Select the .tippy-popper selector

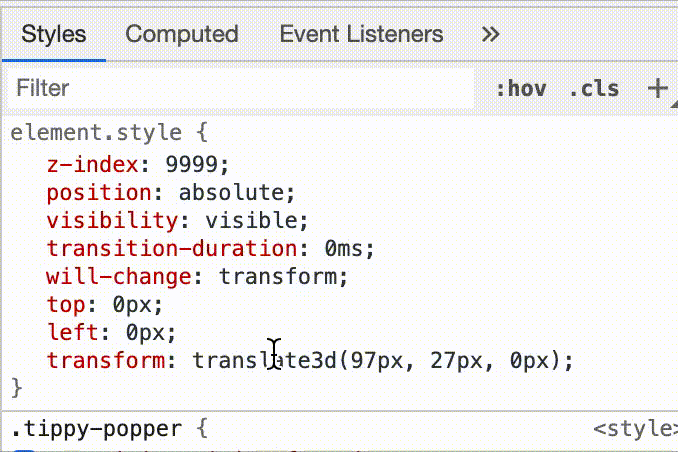coord(96,429)
